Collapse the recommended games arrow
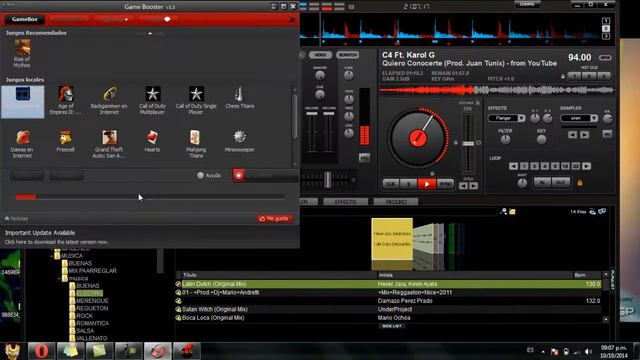Screen dimensions: 640x360 point(150,33)
